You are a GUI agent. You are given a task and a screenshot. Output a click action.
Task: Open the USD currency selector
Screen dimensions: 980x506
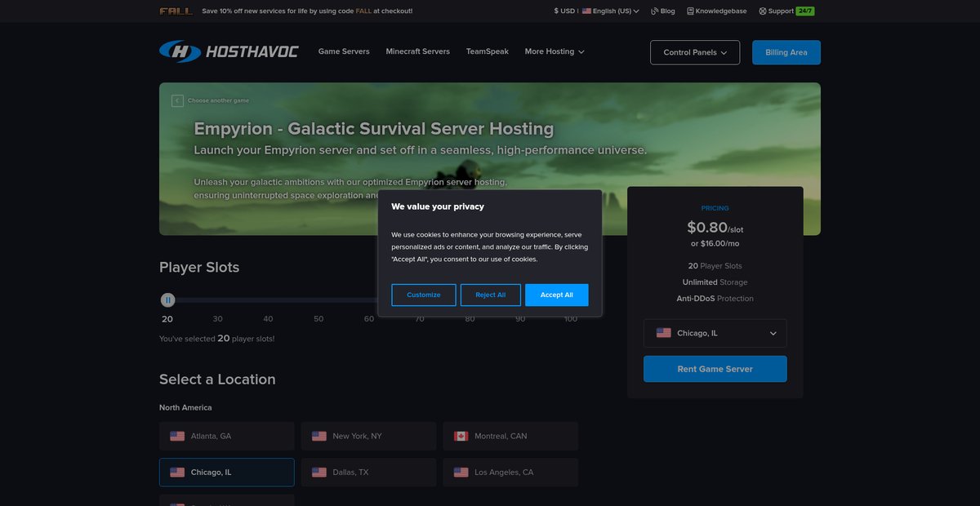(564, 11)
